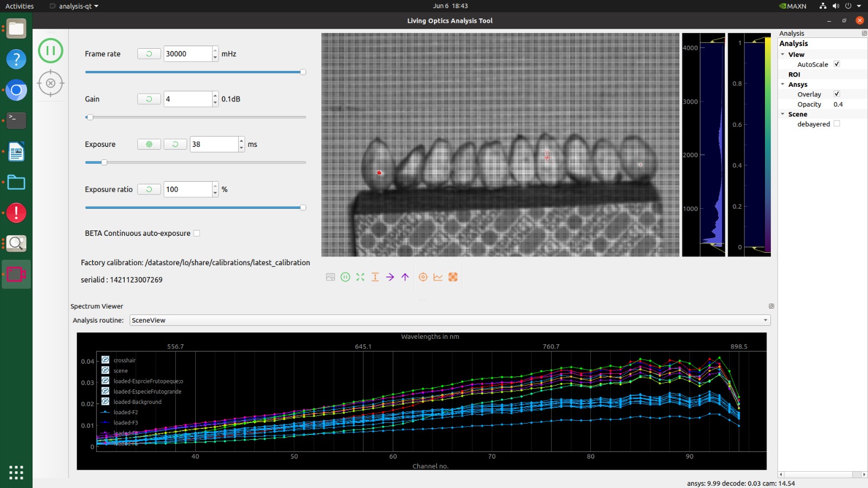Enable BETA Continuous auto-exposure

(196, 233)
